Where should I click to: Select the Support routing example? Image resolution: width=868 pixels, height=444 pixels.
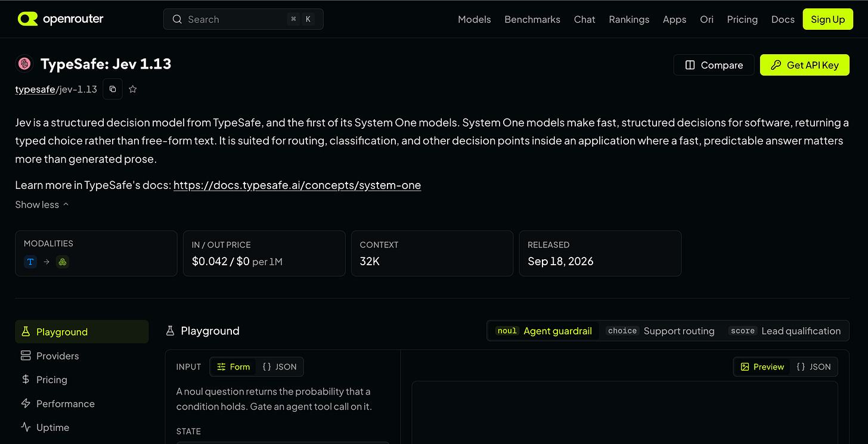pyautogui.click(x=661, y=331)
